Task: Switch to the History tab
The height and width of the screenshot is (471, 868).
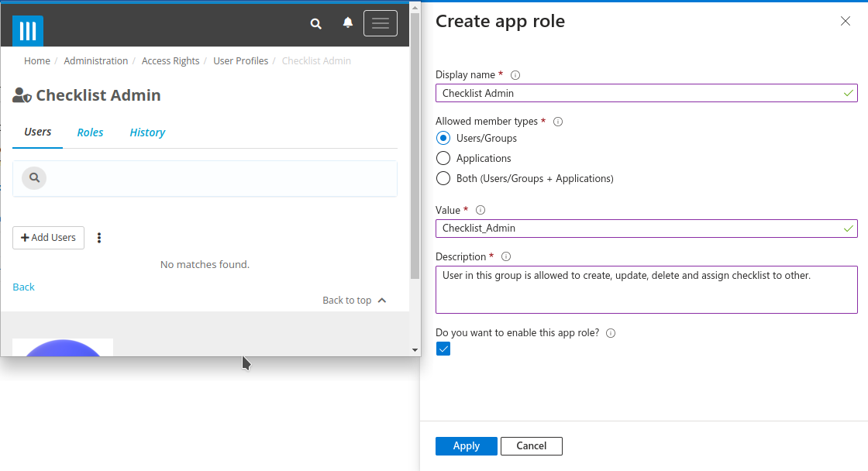Action: click(147, 132)
